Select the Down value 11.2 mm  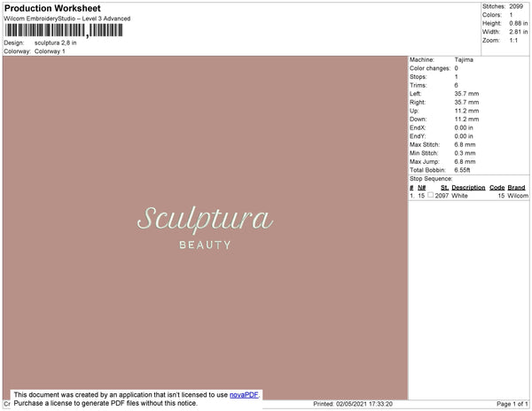coord(467,120)
